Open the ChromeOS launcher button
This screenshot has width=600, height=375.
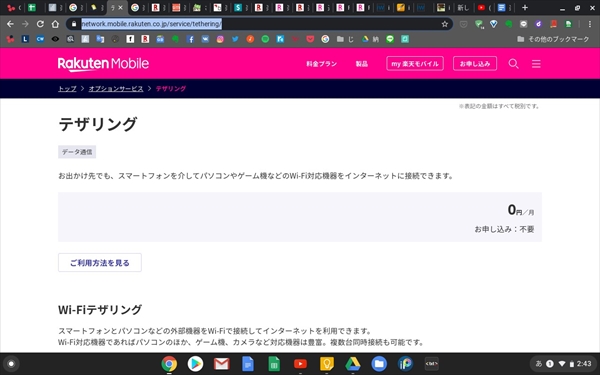pos(11,364)
